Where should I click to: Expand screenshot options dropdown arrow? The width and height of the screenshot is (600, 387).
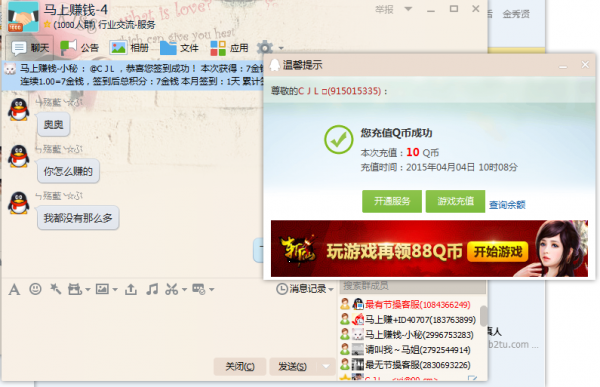184,290
